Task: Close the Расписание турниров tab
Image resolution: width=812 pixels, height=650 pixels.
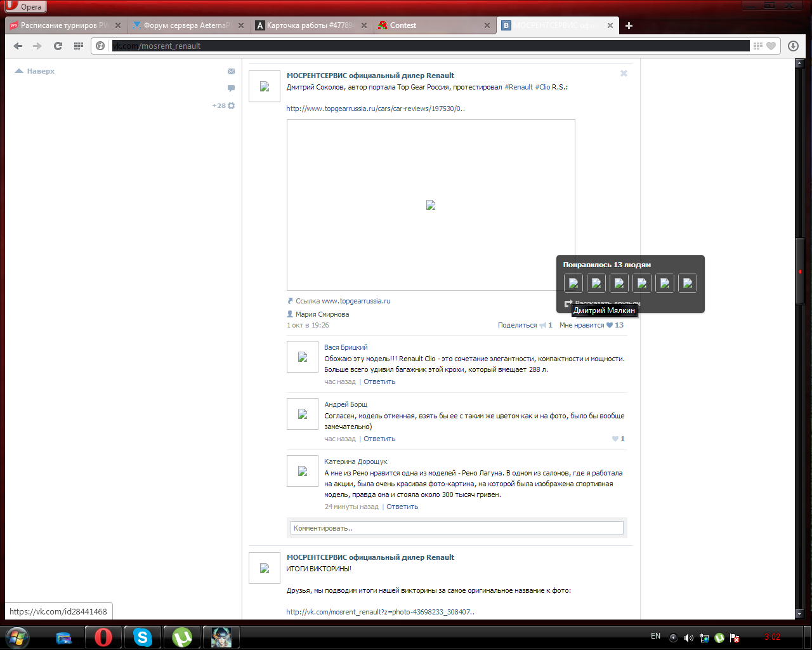Action: [x=118, y=25]
